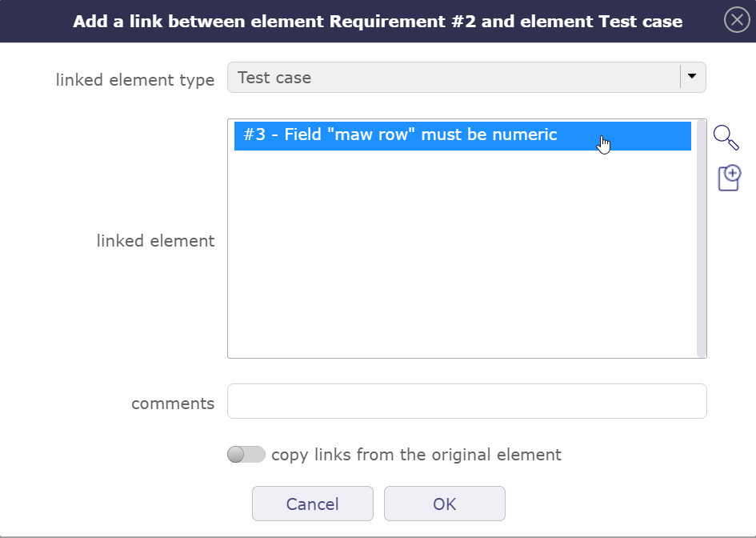Viewport: 756px width, 538px height.
Task: Switch the copy links from original element option
Action: click(246, 454)
